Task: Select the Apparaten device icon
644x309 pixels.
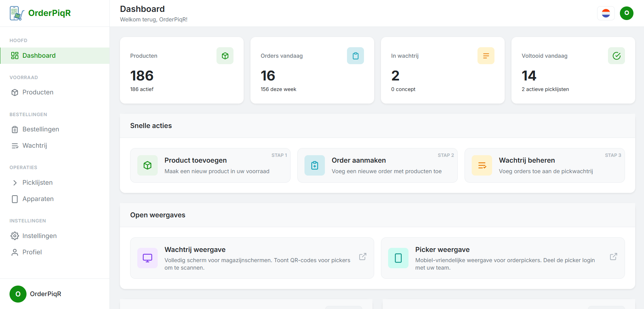Action: coord(15,199)
